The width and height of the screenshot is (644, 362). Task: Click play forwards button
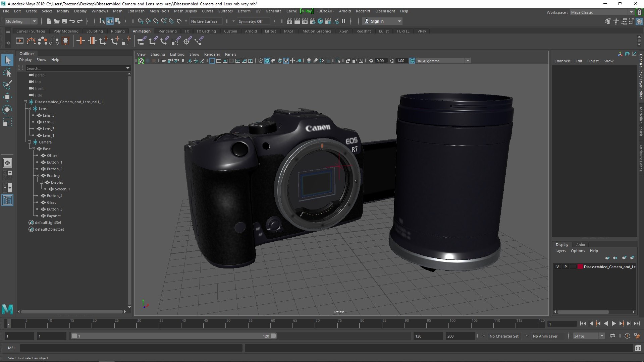[614, 323]
